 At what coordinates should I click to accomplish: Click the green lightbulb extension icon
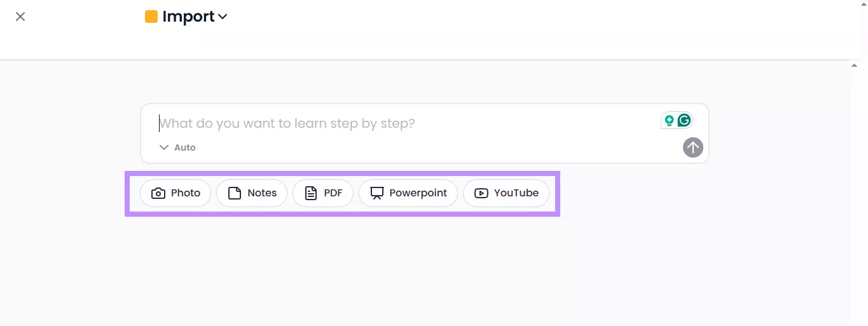pos(669,120)
